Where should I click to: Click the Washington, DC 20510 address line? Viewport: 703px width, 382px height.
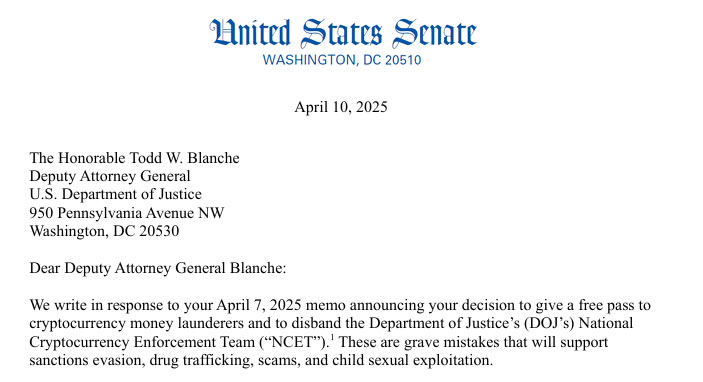342,60
